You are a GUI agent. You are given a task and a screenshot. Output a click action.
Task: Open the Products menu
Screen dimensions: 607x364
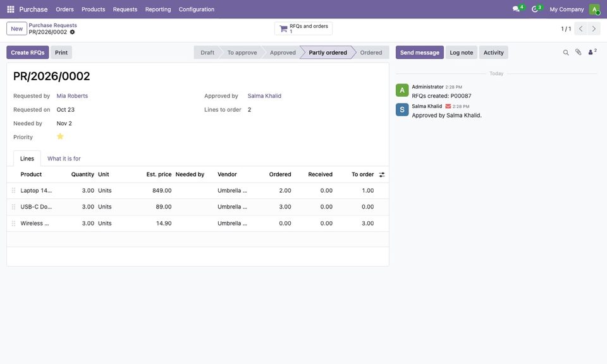coord(94,9)
